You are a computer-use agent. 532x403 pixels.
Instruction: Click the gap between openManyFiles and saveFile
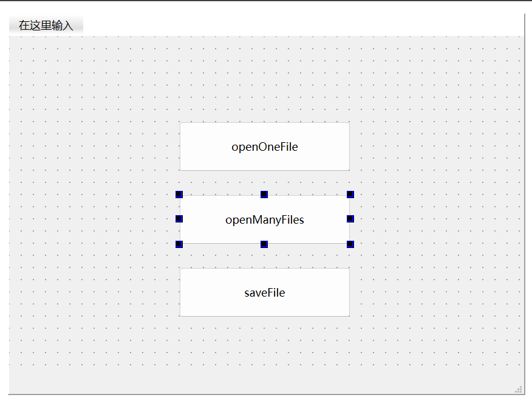(x=265, y=257)
